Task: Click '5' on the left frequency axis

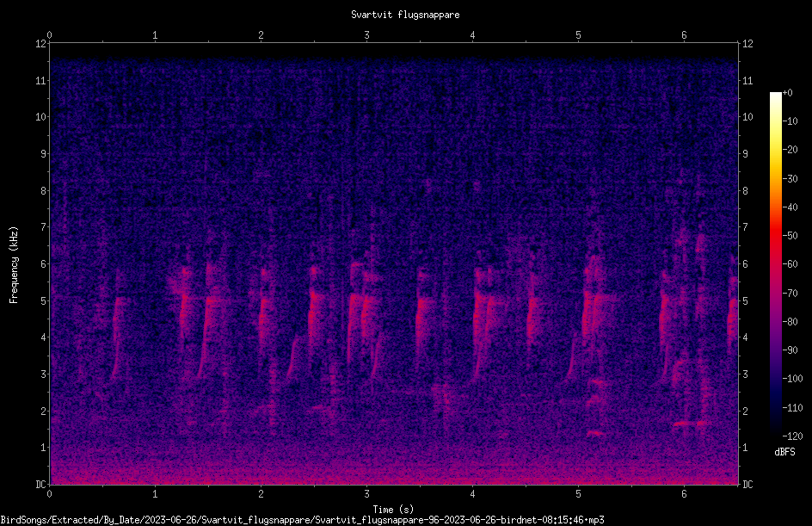Action: pyautogui.click(x=43, y=300)
